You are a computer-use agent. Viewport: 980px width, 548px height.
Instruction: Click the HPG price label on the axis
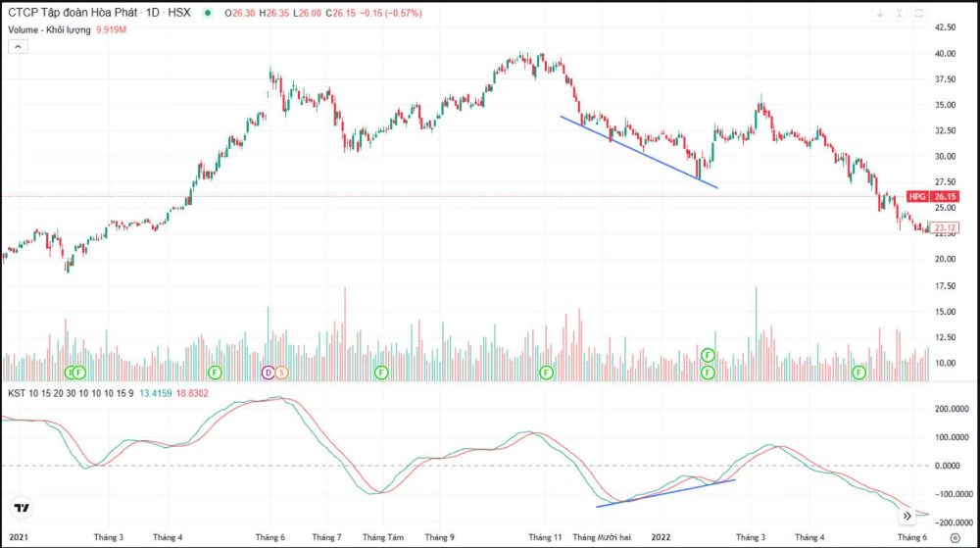click(x=917, y=197)
